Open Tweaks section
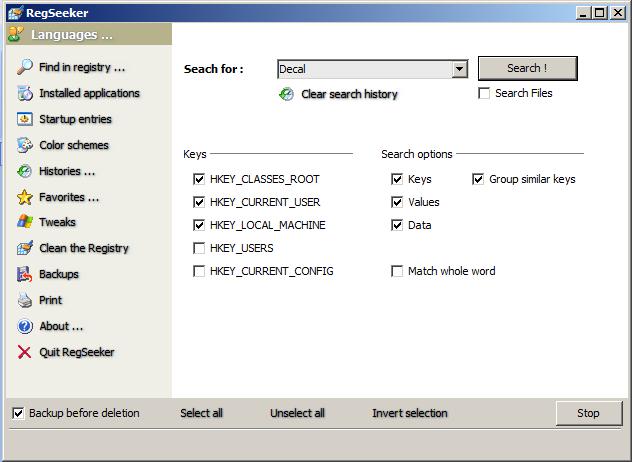This screenshot has height=462, width=632. 57,222
